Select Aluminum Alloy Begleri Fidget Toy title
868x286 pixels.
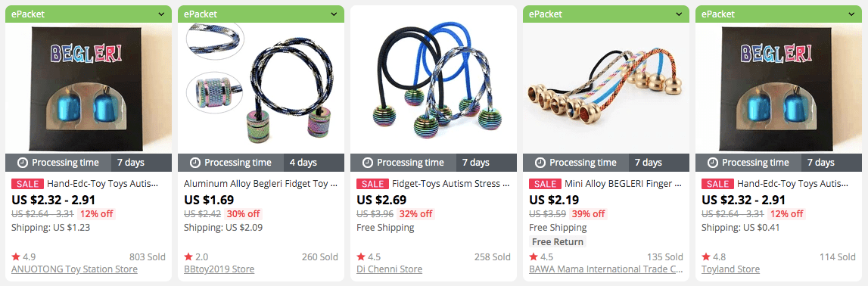click(x=261, y=184)
